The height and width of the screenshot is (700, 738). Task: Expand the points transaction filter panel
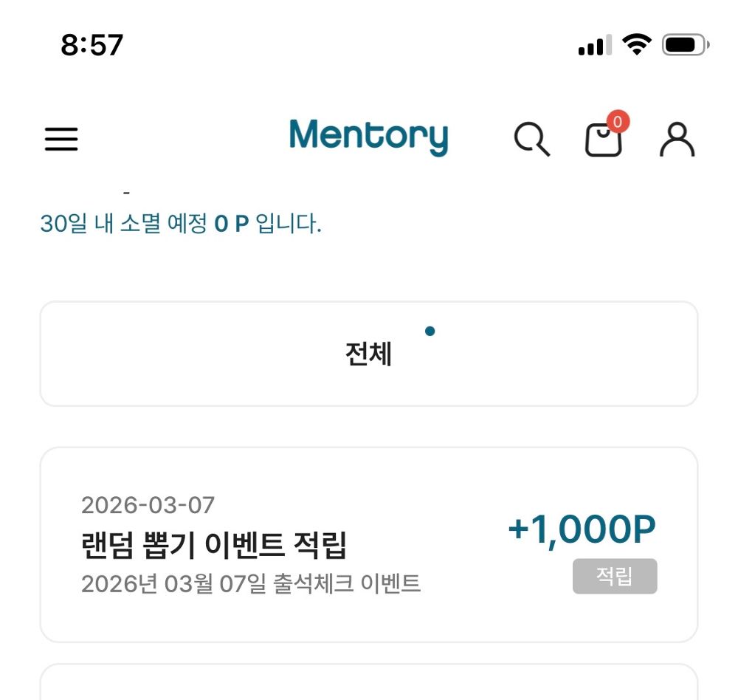point(369,353)
